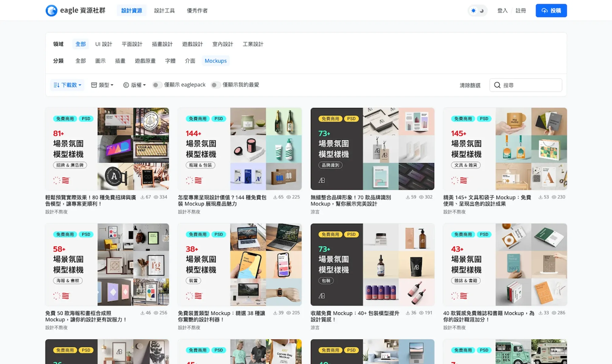Select 介面 category filter
Image resolution: width=612 pixels, height=364 pixels.
click(x=190, y=61)
